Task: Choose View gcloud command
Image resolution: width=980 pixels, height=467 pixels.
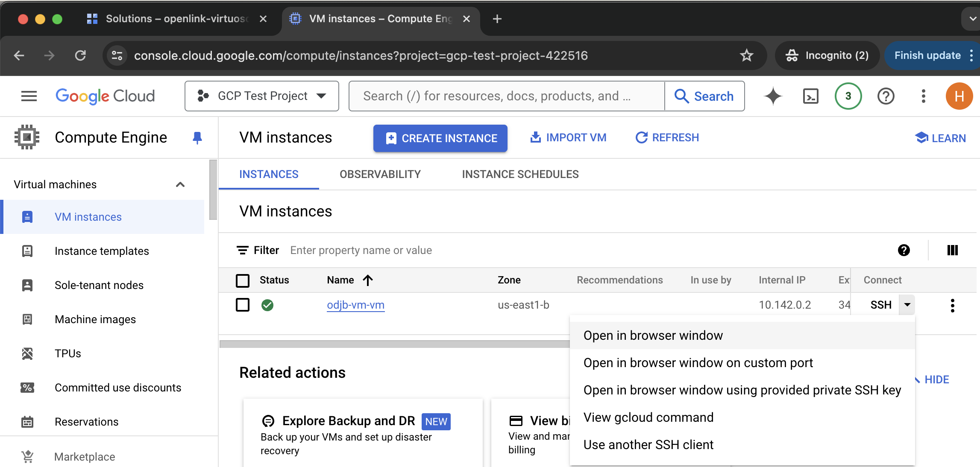Action: coord(742,417)
